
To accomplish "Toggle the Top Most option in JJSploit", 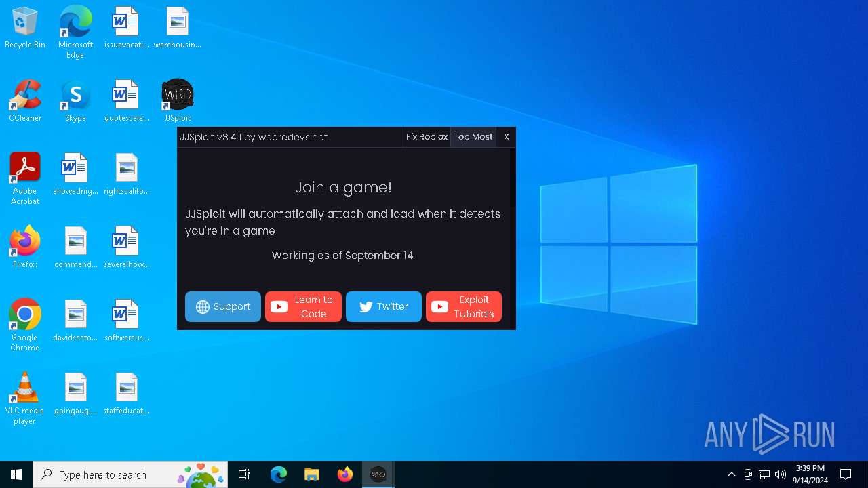I will [x=473, y=137].
